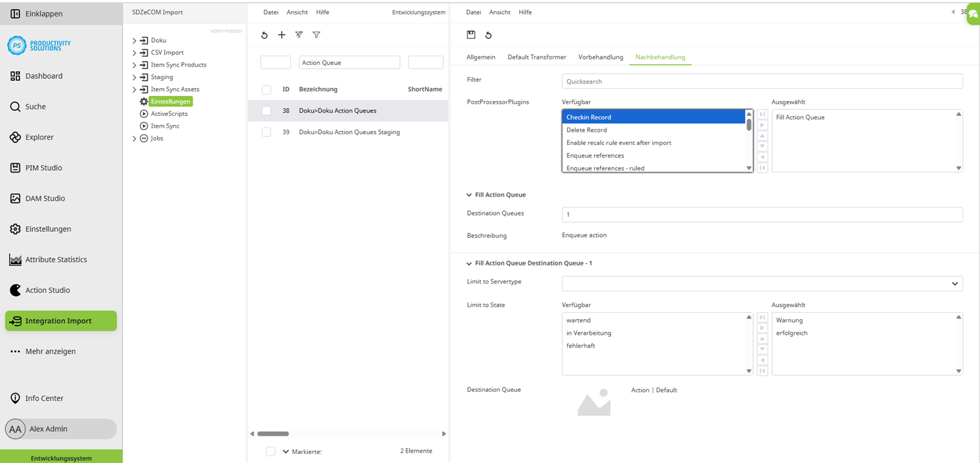Click the Destination Queue image thumbnail

tap(594, 401)
